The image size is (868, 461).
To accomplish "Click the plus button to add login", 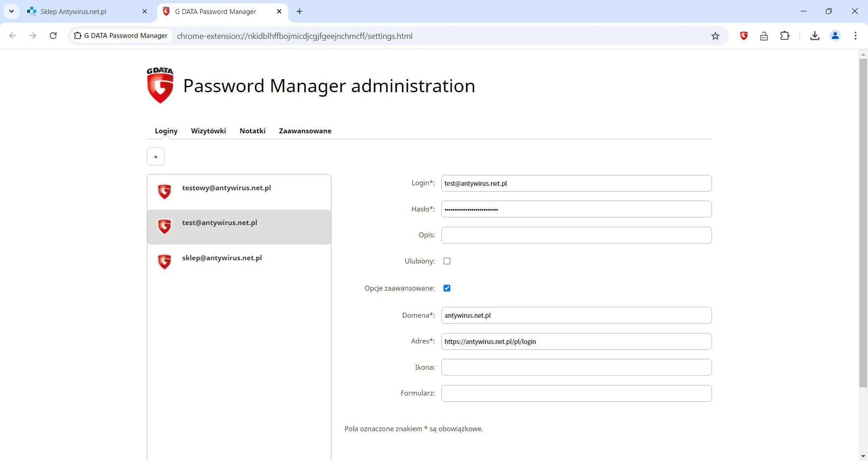I will 156,157.
